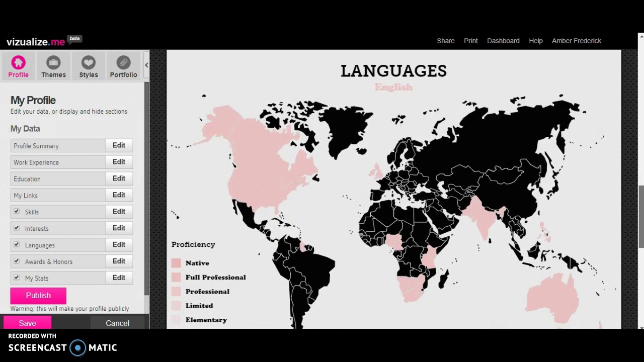The image size is (644, 362).
Task: Uncheck the Skills visibility checkbox
Action: click(x=17, y=212)
